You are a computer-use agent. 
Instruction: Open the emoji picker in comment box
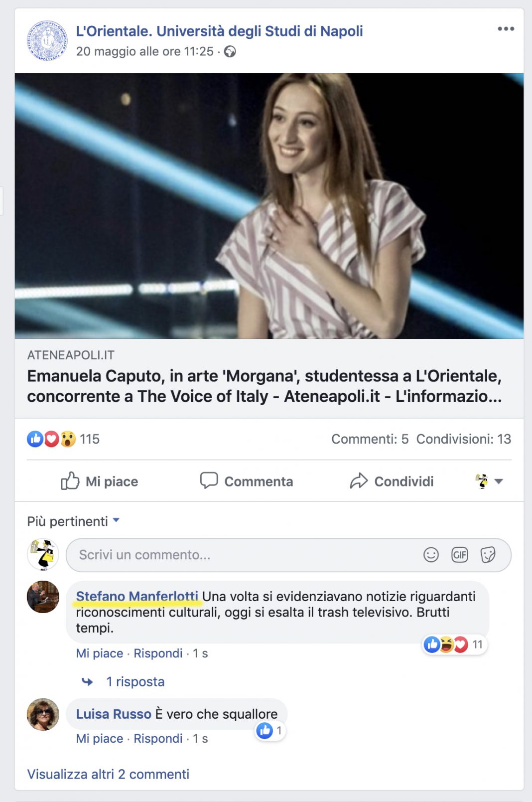tap(431, 555)
